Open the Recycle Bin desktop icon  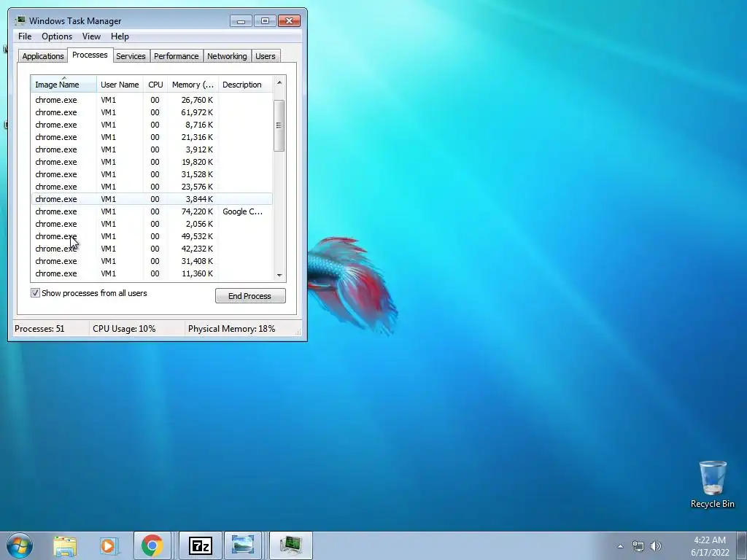[x=713, y=484]
